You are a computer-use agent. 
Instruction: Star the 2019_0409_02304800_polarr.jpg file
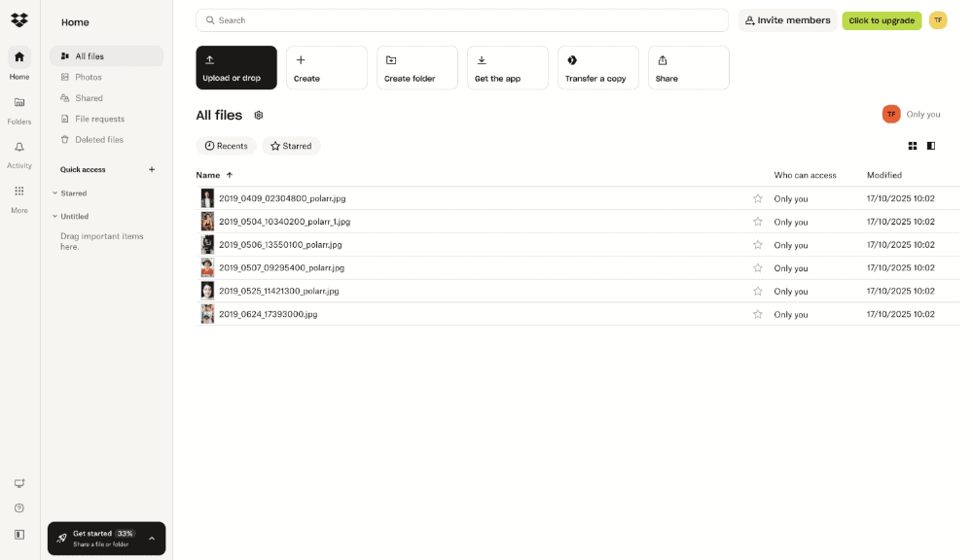(758, 198)
